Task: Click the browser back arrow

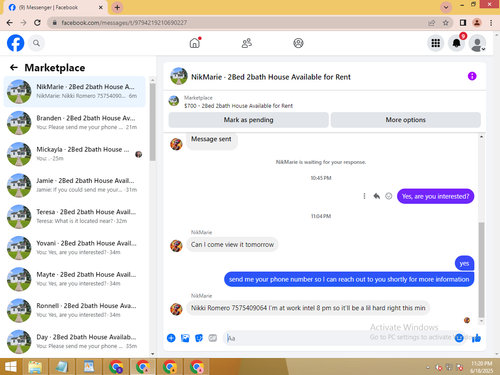Action: pos(10,23)
